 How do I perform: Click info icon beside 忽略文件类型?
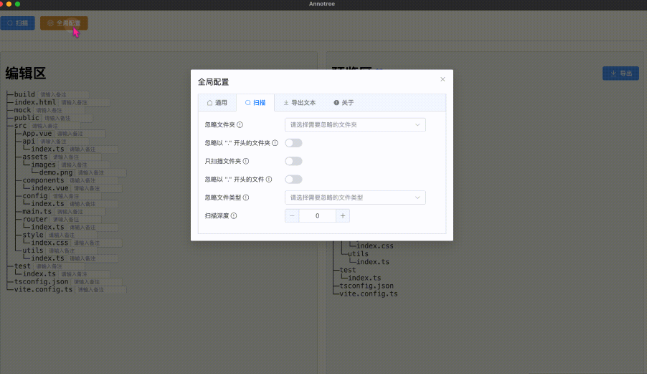246,197
